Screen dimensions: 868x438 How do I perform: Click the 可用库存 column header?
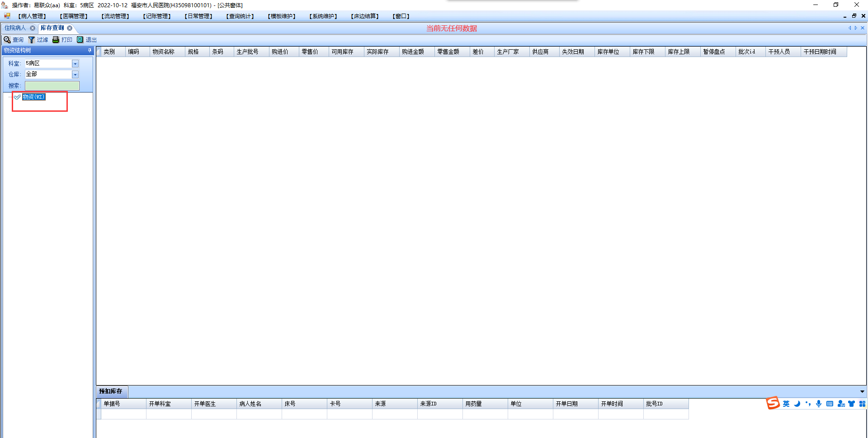(347, 52)
